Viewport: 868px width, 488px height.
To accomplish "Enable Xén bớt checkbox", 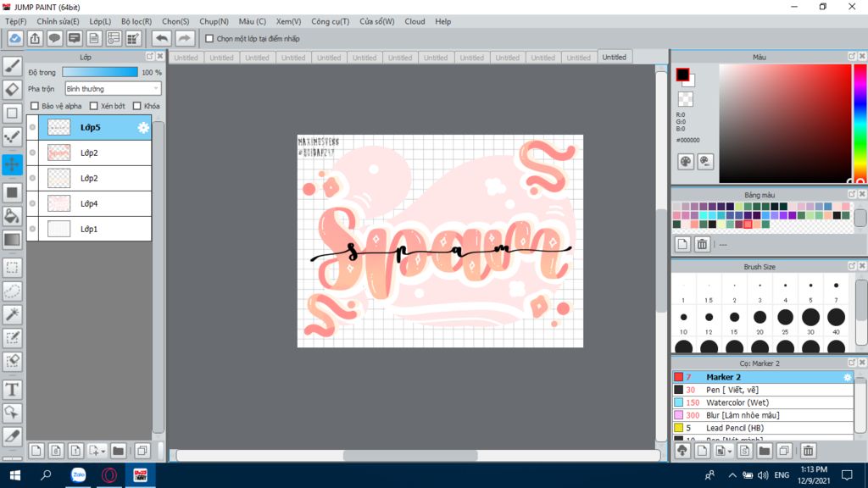I will pos(93,106).
